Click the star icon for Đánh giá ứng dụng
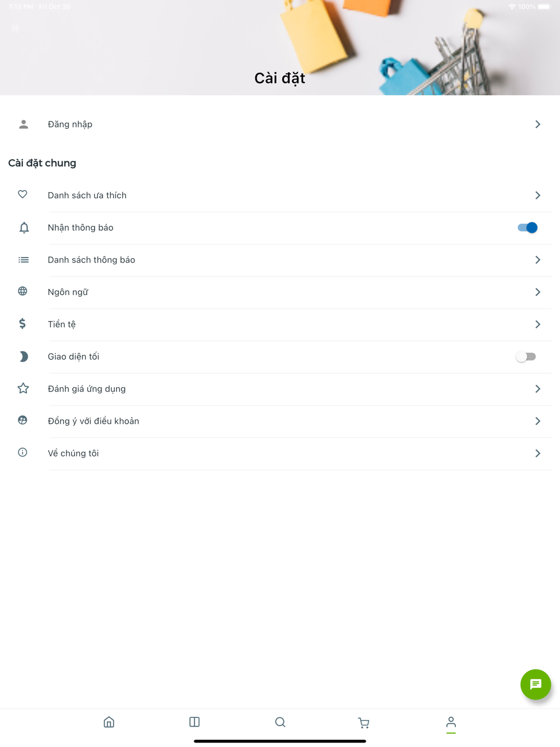The height and width of the screenshot is (747, 560). tap(23, 388)
